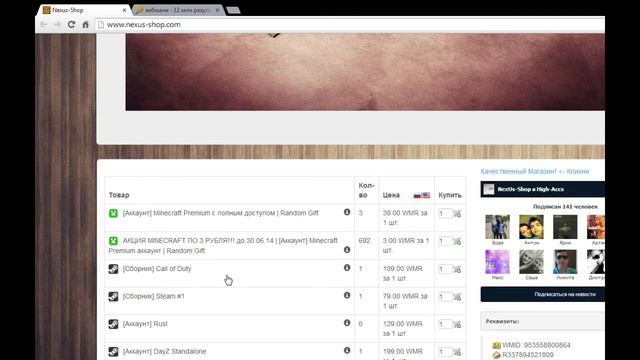Viewport: 640px width, 360px height.
Task: Open first subscriber avatar in top row
Action: pos(497,227)
